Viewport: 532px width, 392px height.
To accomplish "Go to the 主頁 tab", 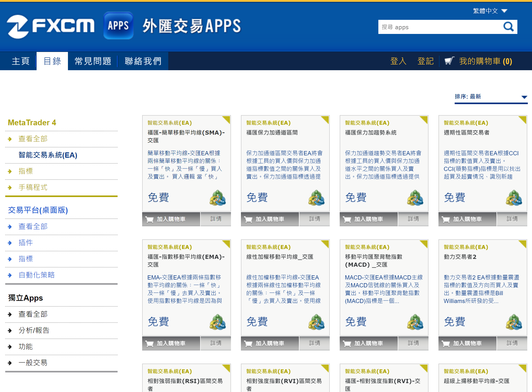I will point(20,61).
